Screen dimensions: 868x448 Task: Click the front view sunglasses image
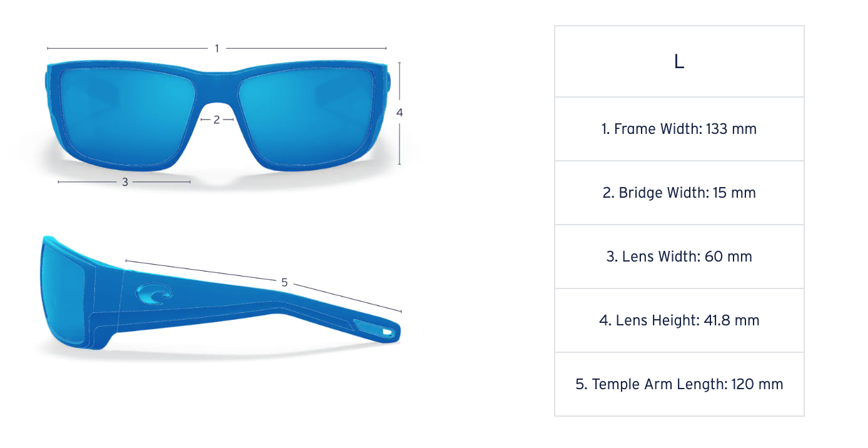point(218,116)
